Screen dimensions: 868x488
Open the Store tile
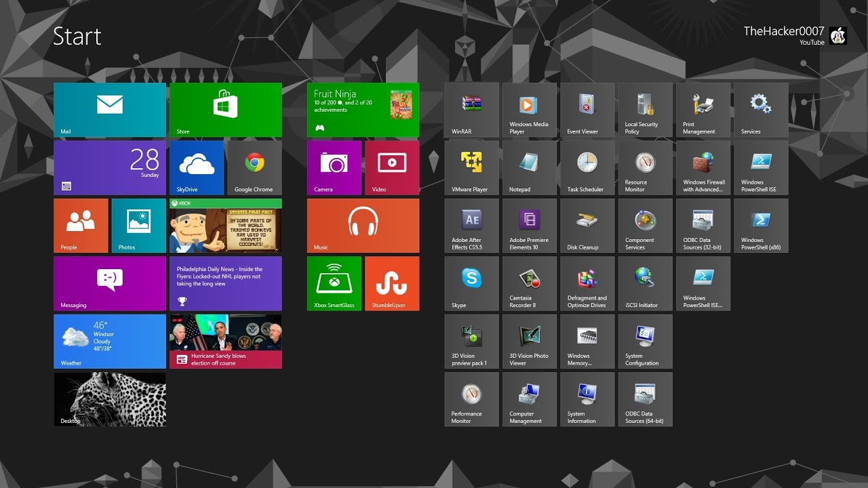click(226, 110)
